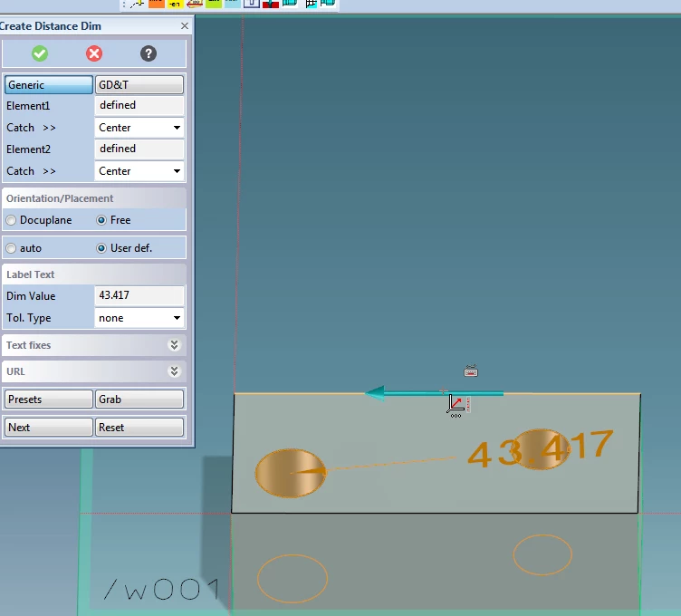681x616 pixels.
Task: Switch to the GD&T tab
Action: click(x=139, y=85)
